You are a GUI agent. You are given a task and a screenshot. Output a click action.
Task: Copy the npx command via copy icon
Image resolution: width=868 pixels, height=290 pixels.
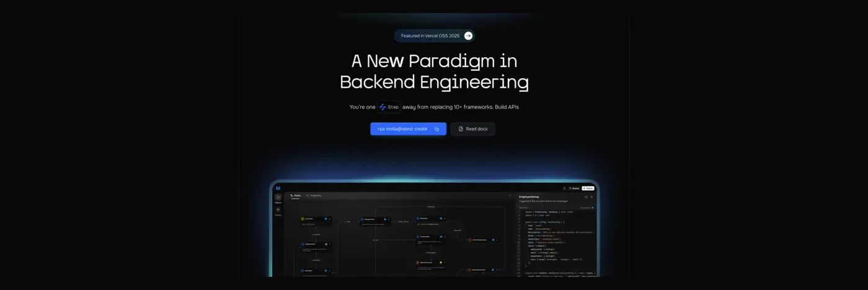(x=436, y=129)
